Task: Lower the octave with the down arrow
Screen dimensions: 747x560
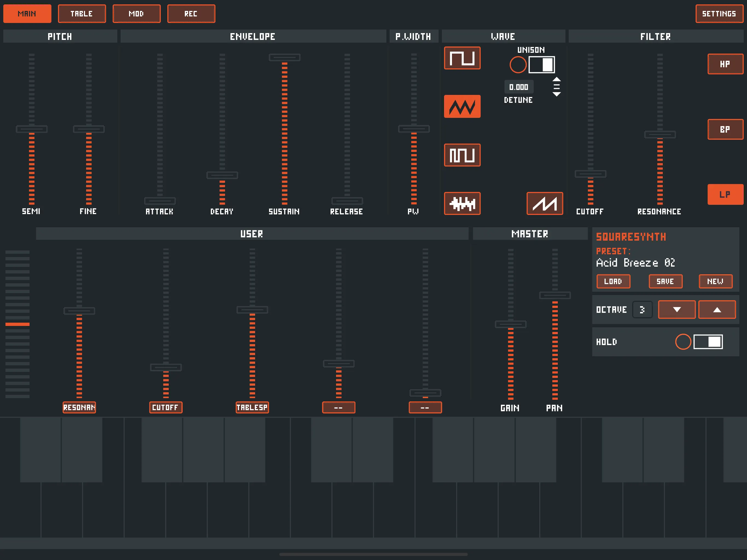Action: pyautogui.click(x=676, y=309)
